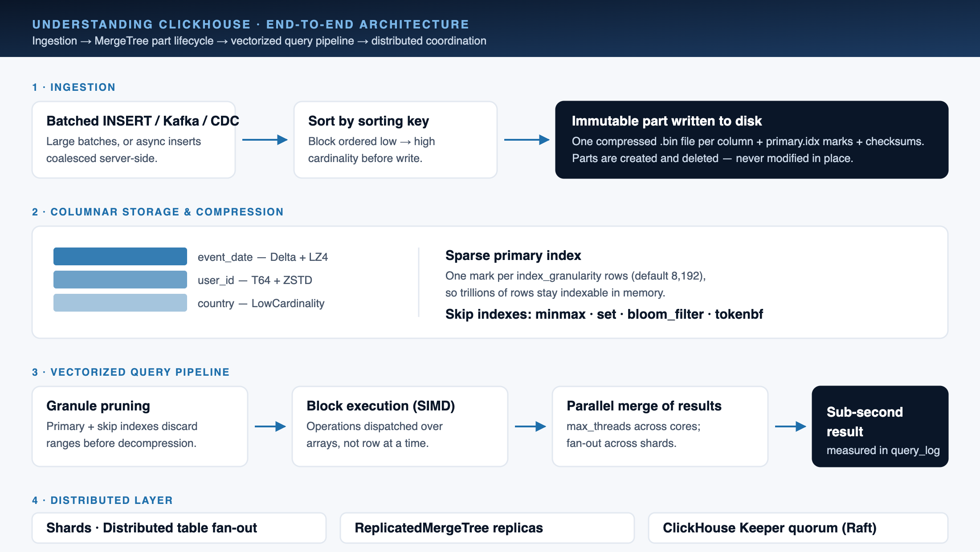Image resolution: width=980 pixels, height=552 pixels.
Task: Click text 'One mark per index_granularity rows (default 8,192)'
Action: point(576,276)
